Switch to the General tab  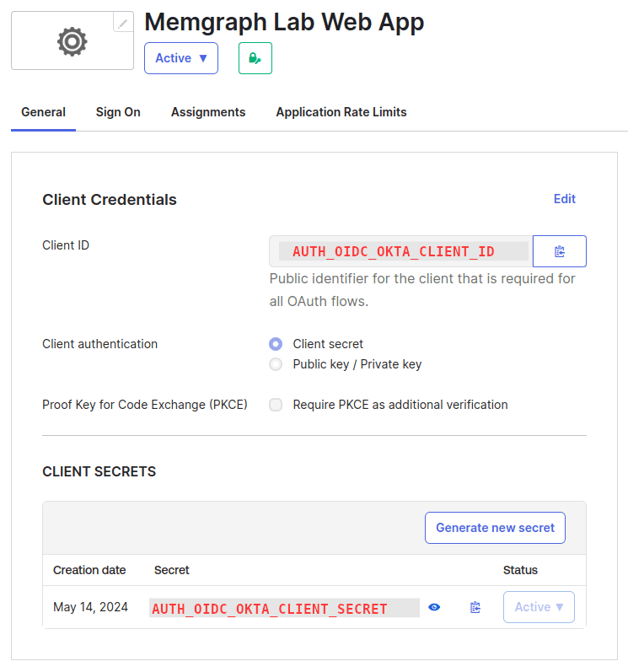pos(43,112)
